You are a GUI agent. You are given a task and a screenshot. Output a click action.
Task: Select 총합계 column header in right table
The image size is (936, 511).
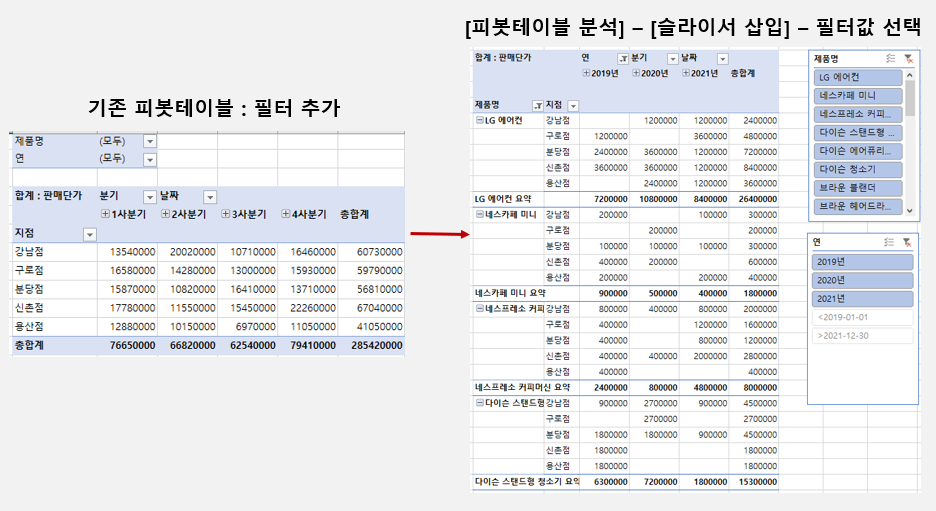point(743,73)
